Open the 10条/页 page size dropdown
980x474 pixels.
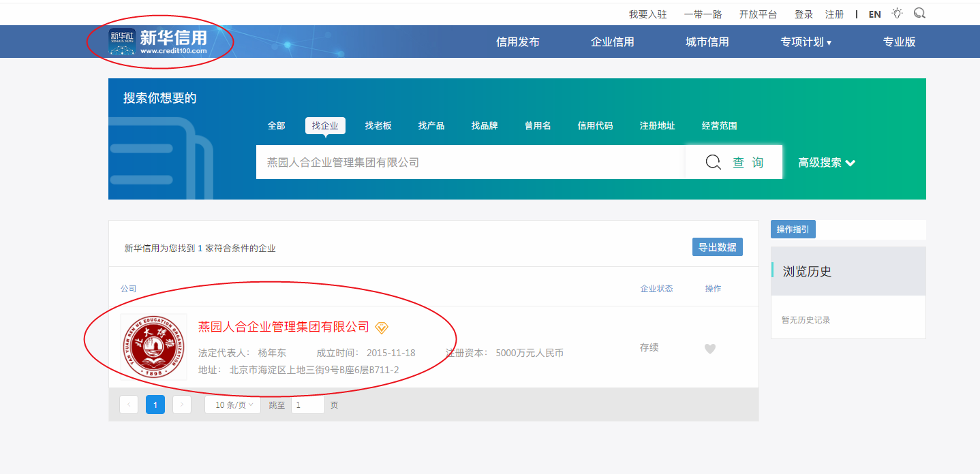(x=232, y=405)
